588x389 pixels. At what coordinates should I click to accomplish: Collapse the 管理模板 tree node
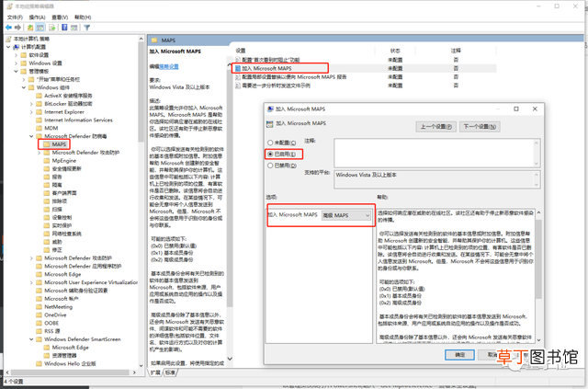pyautogui.click(x=17, y=72)
